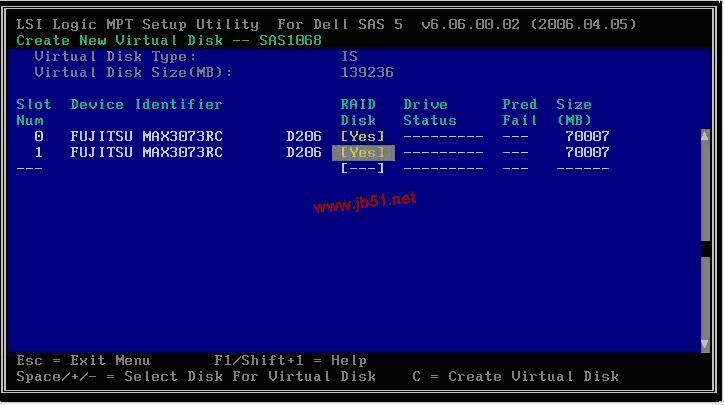Click the Virtual Disk Type value IS
The height and width of the screenshot is (405, 724).
click(x=349, y=56)
